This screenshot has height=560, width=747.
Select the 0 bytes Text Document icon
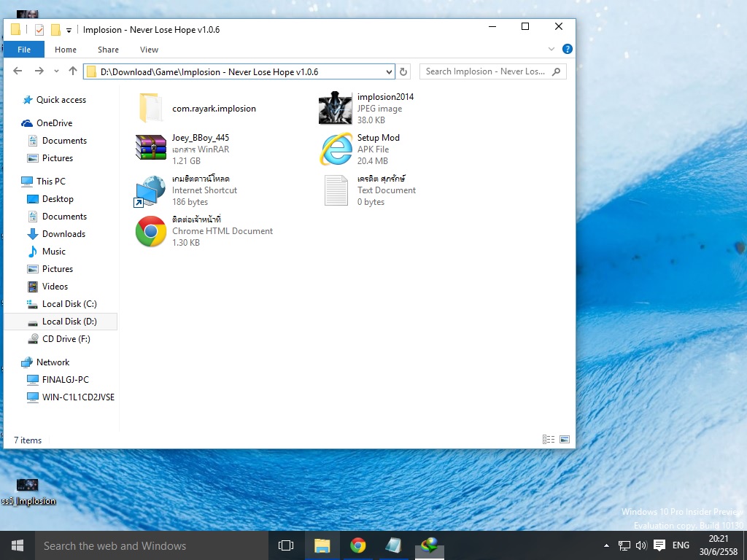pos(336,190)
